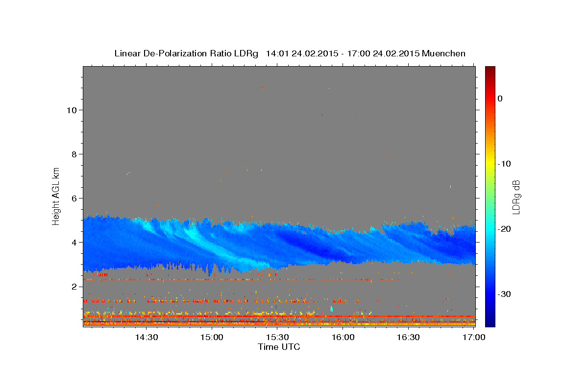
Task: Click the "17:00 24.02.2015" end time in title
Action: tap(383, 53)
